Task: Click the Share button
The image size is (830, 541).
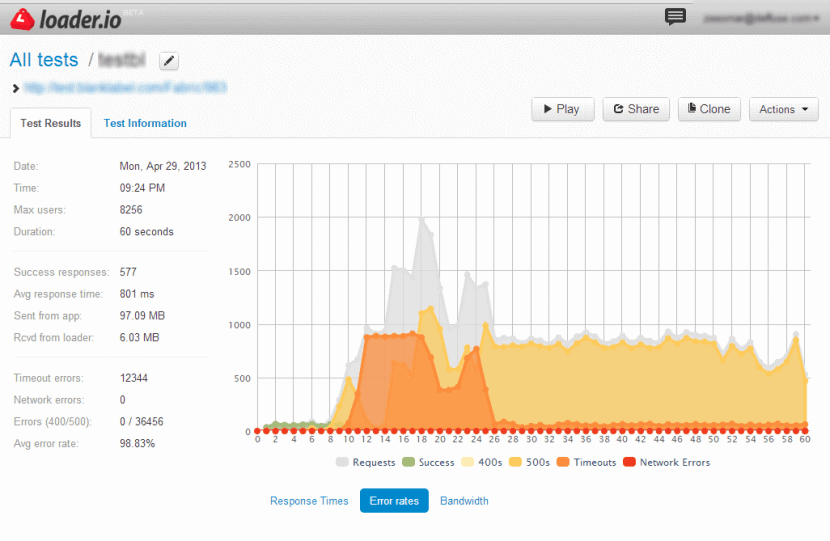Action: point(635,109)
